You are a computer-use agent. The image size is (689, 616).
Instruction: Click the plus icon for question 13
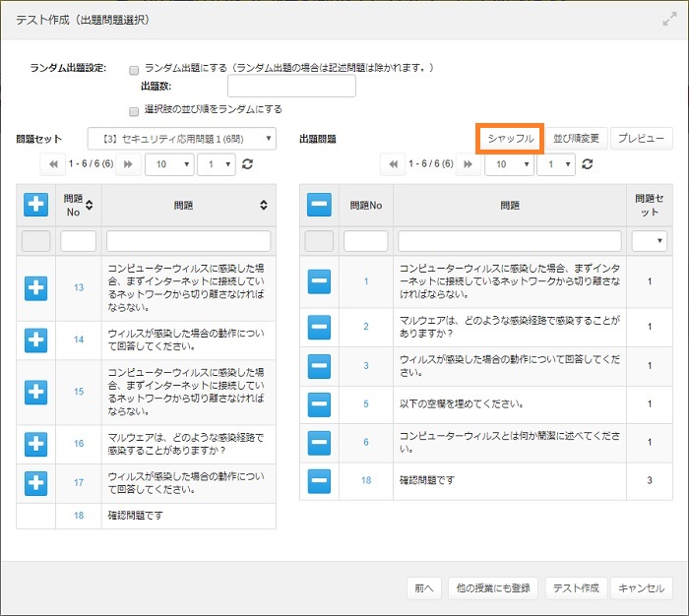(35, 287)
